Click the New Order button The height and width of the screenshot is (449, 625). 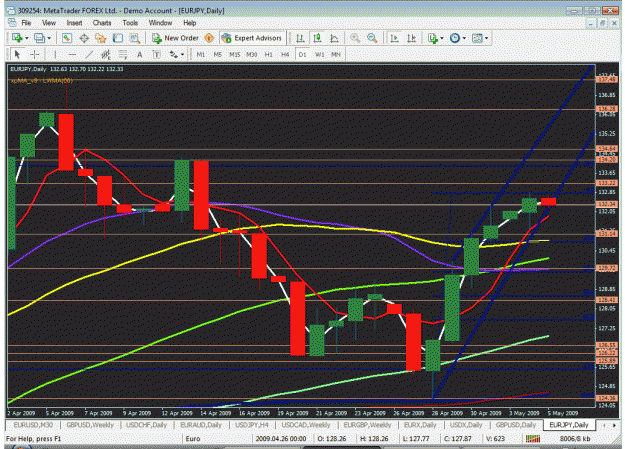tap(175, 38)
